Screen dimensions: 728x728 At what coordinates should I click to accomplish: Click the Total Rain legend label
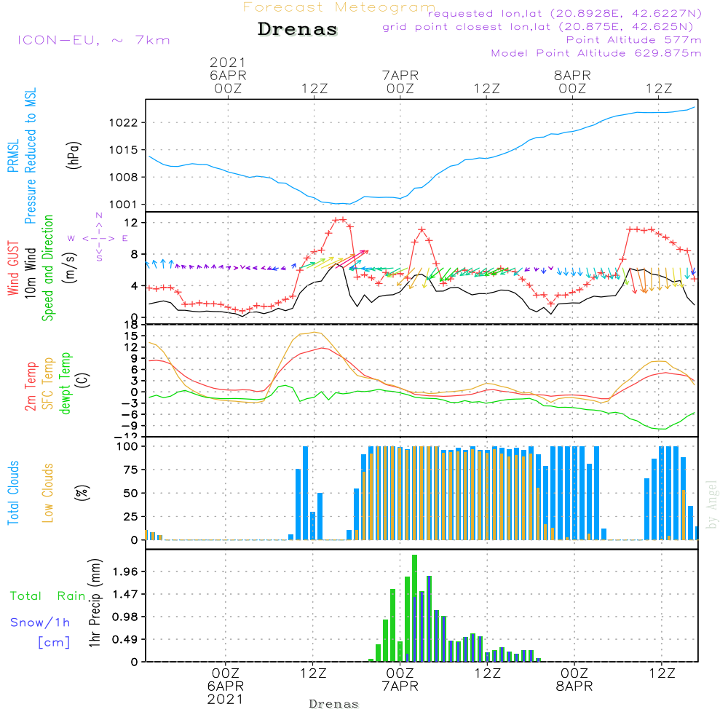coord(48,596)
